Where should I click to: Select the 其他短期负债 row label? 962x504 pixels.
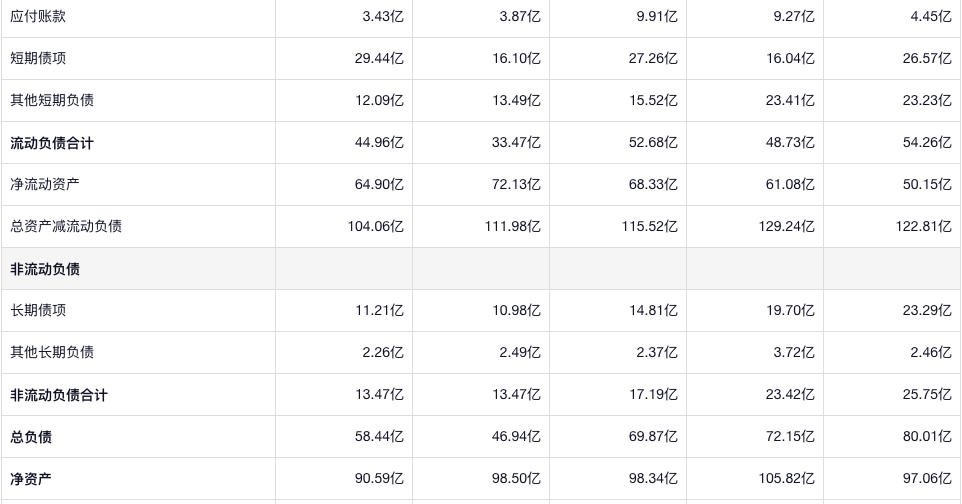52,101
